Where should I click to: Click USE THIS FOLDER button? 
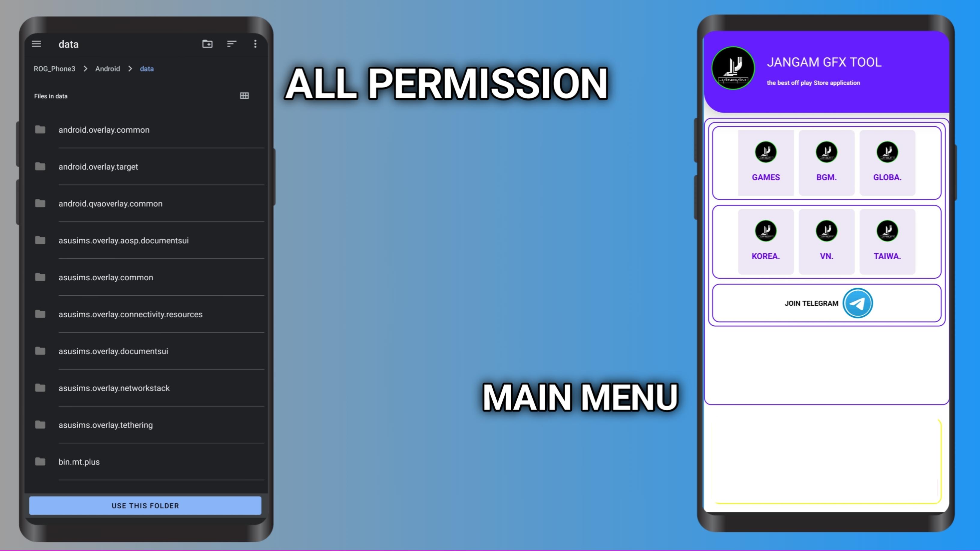click(x=145, y=505)
